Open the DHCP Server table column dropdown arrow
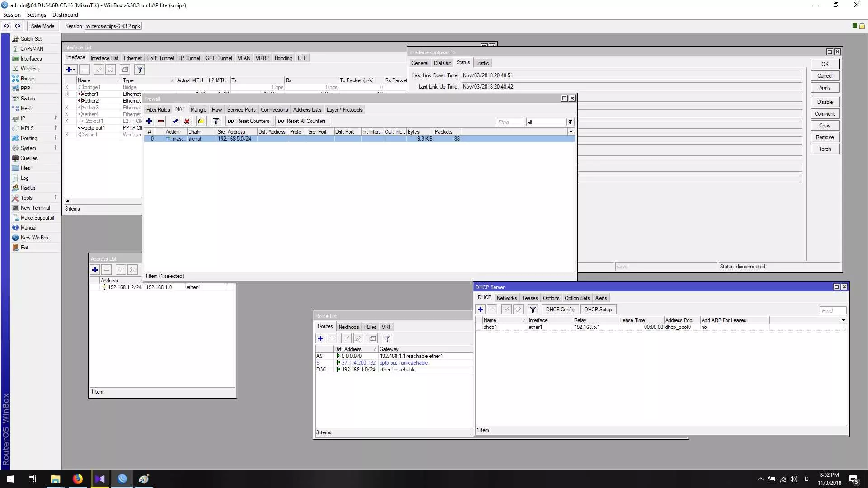The height and width of the screenshot is (488, 868). coord(843,320)
